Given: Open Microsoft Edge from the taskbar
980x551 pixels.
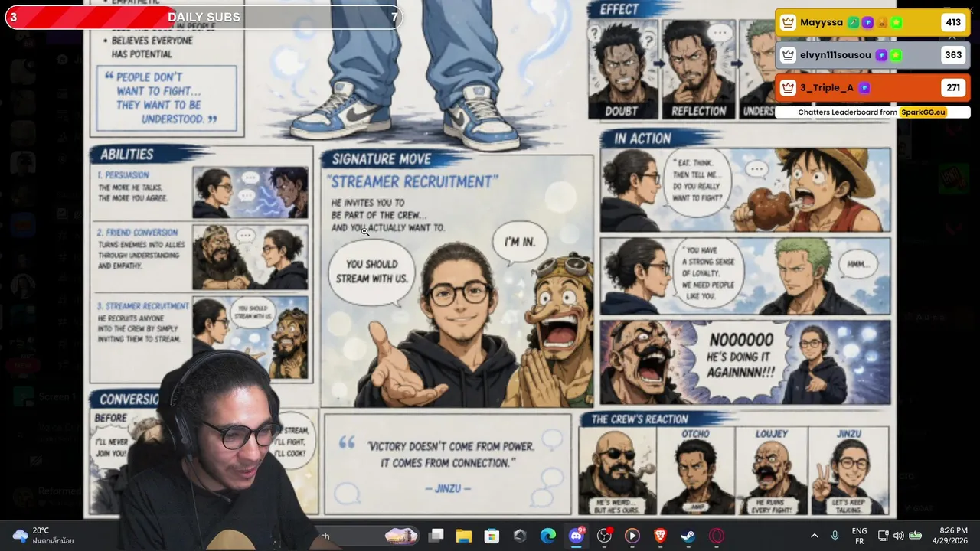Looking at the screenshot, I should (x=548, y=535).
